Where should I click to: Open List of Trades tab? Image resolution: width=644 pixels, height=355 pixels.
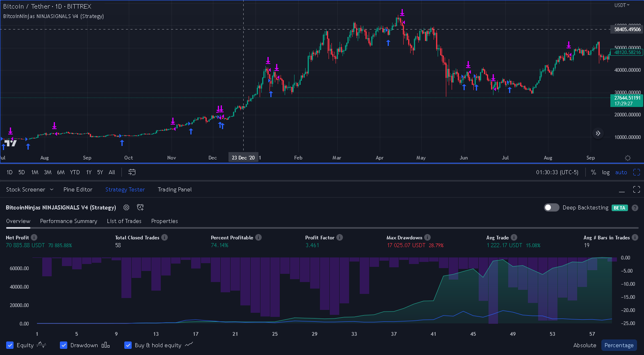pyautogui.click(x=124, y=221)
